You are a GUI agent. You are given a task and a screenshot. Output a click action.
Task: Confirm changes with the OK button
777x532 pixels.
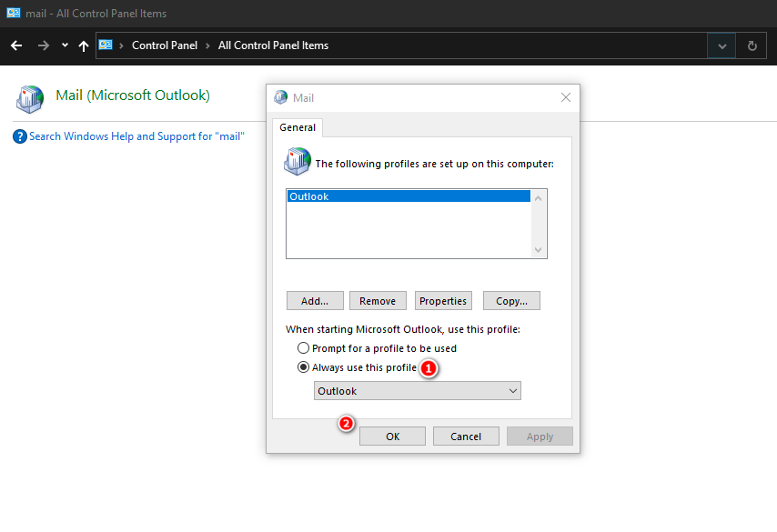tap(392, 436)
